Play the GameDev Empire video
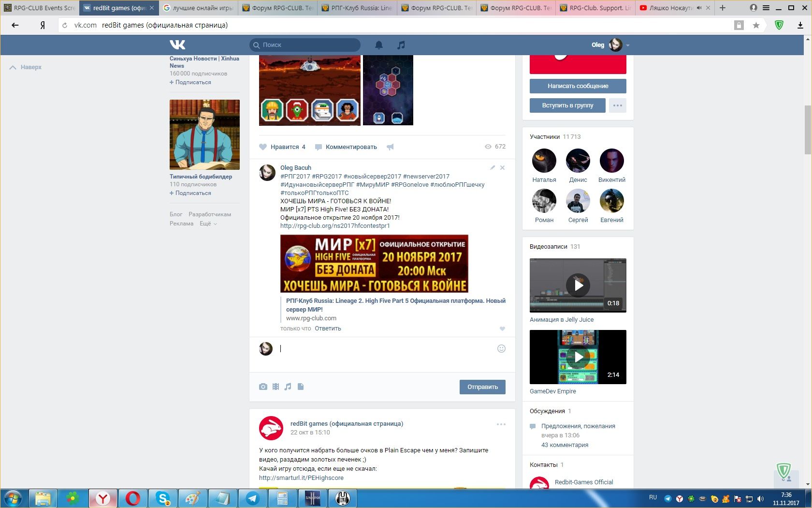The image size is (812, 508). click(578, 357)
